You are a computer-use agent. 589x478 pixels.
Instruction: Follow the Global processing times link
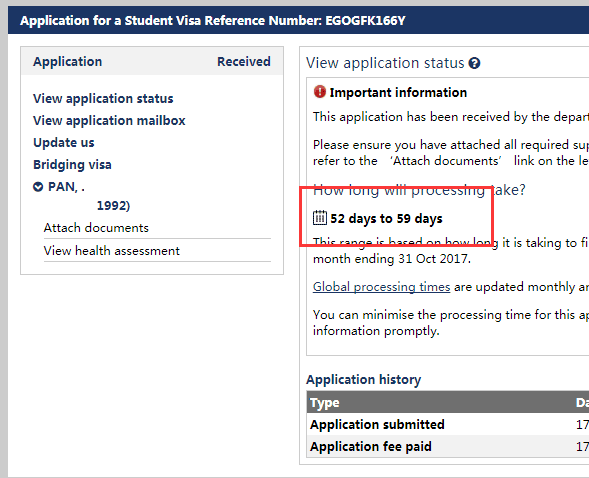point(381,287)
